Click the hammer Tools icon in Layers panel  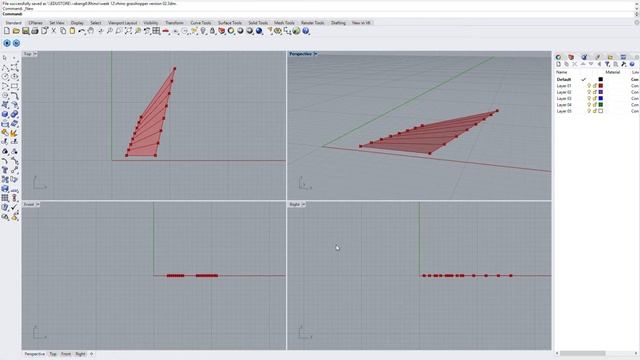pos(624,64)
